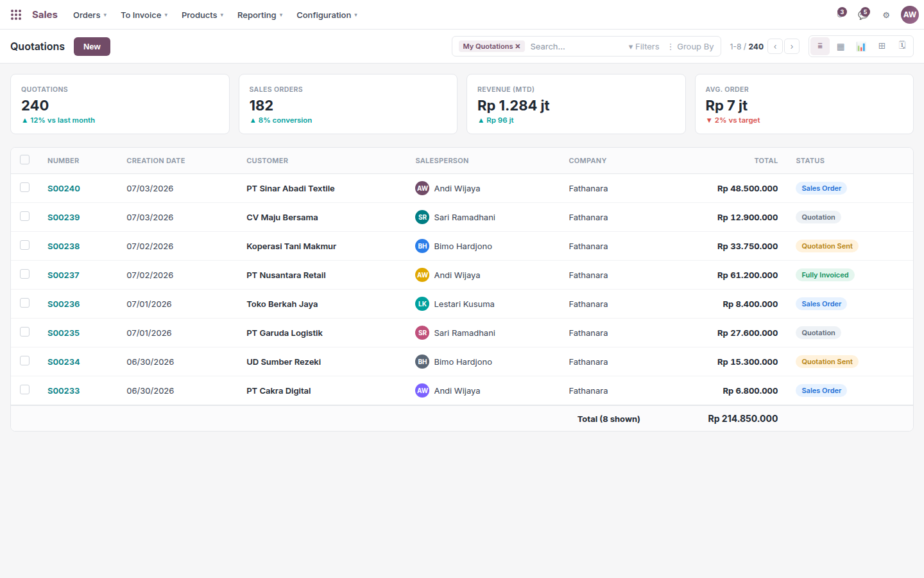The height and width of the screenshot is (578, 924).
Task: Open the Filters dropdown
Action: point(644,46)
